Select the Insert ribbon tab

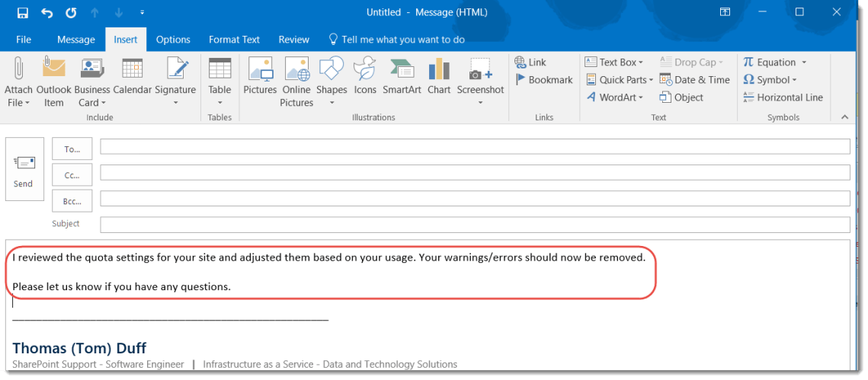coord(126,40)
